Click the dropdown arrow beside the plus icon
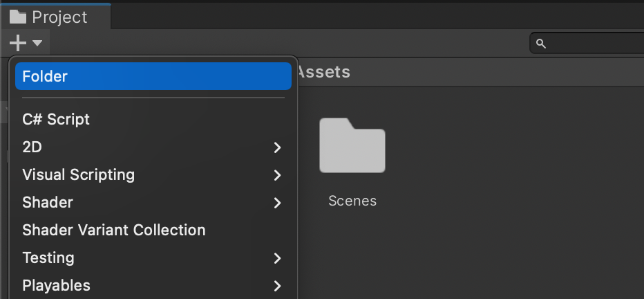The height and width of the screenshot is (299, 644). [37, 44]
